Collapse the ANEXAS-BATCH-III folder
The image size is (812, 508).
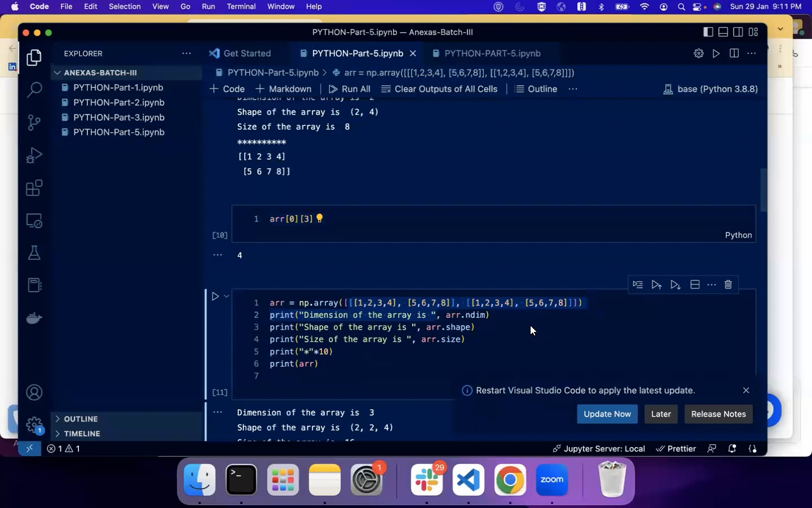pyautogui.click(x=127, y=73)
